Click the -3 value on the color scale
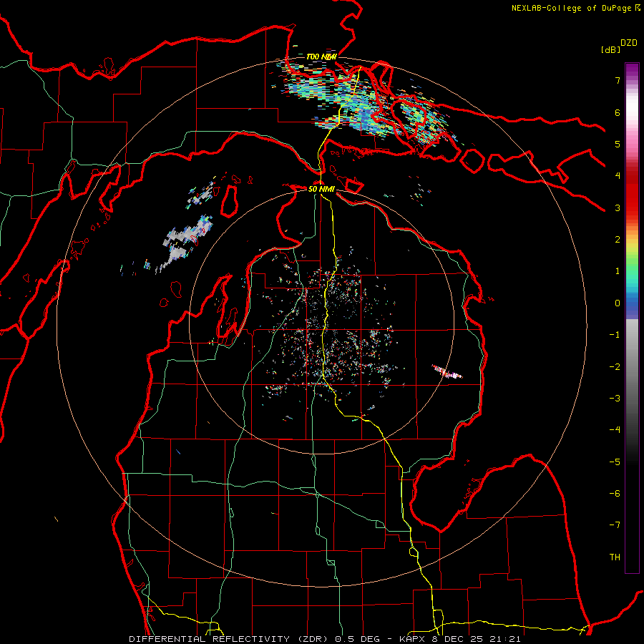The image size is (644, 644). (615, 399)
